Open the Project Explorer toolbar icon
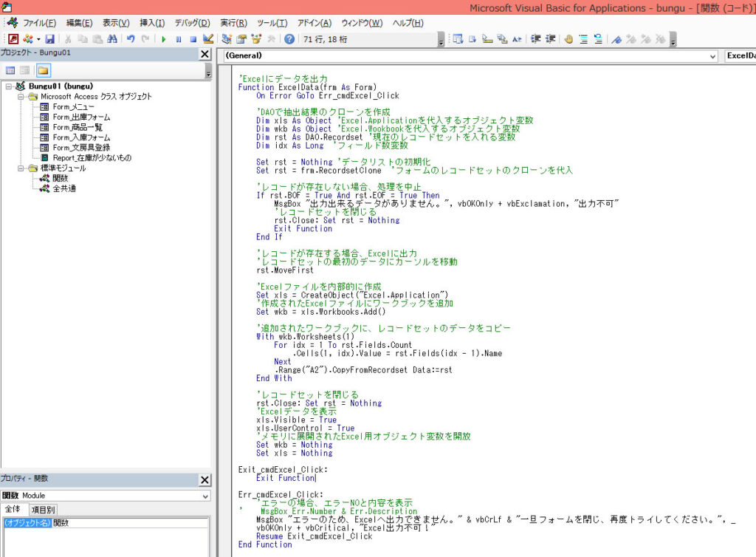Image resolution: width=756 pixels, height=557 pixels. click(227, 39)
